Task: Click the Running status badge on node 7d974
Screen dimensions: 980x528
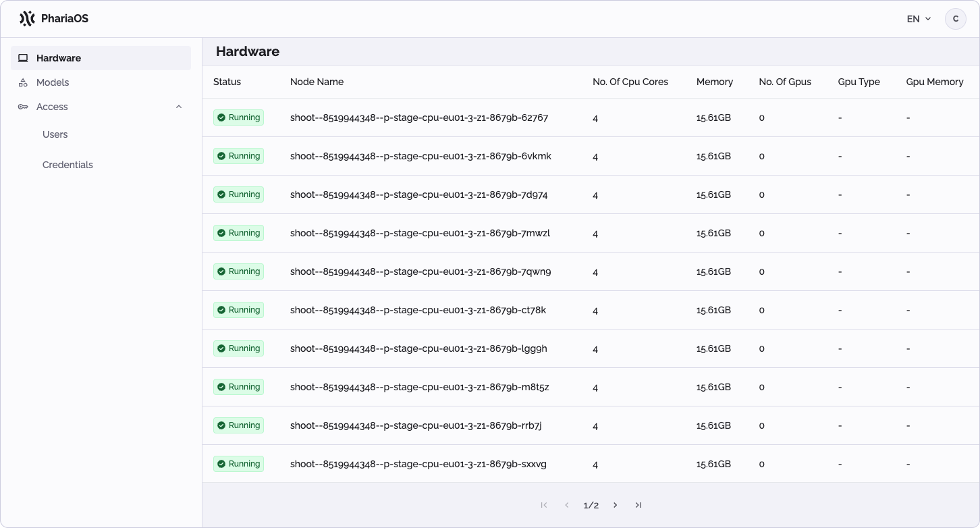Action: pos(238,194)
